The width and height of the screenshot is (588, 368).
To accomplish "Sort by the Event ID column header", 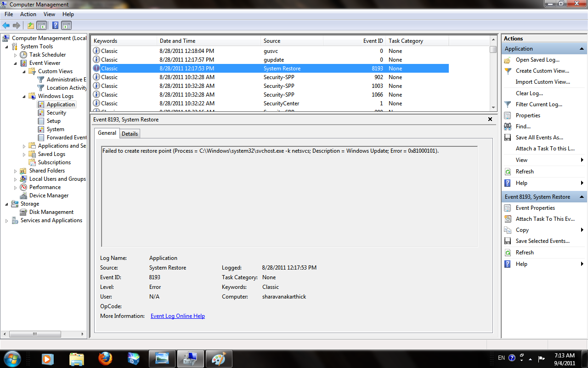I will click(354, 41).
